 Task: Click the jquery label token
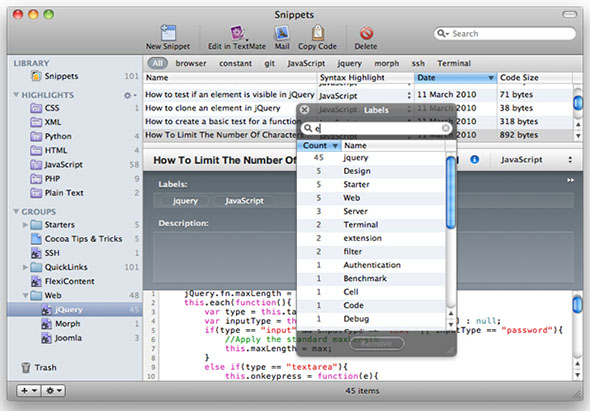[x=185, y=201]
